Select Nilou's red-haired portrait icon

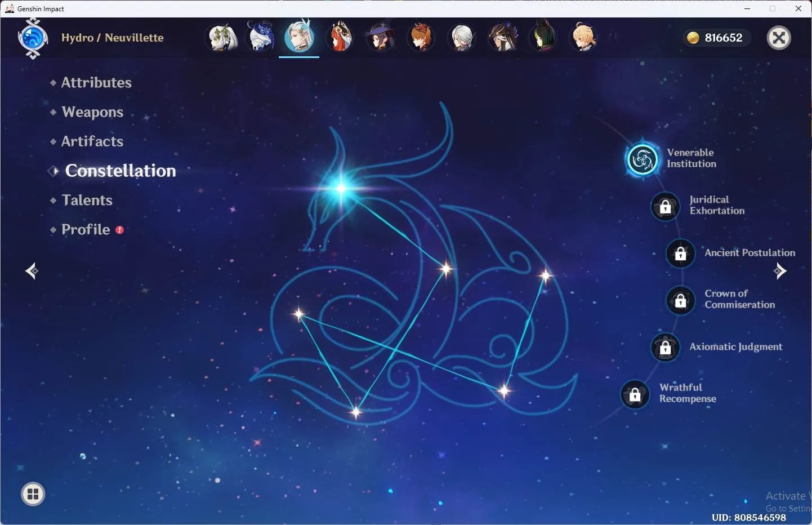pos(340,37)
